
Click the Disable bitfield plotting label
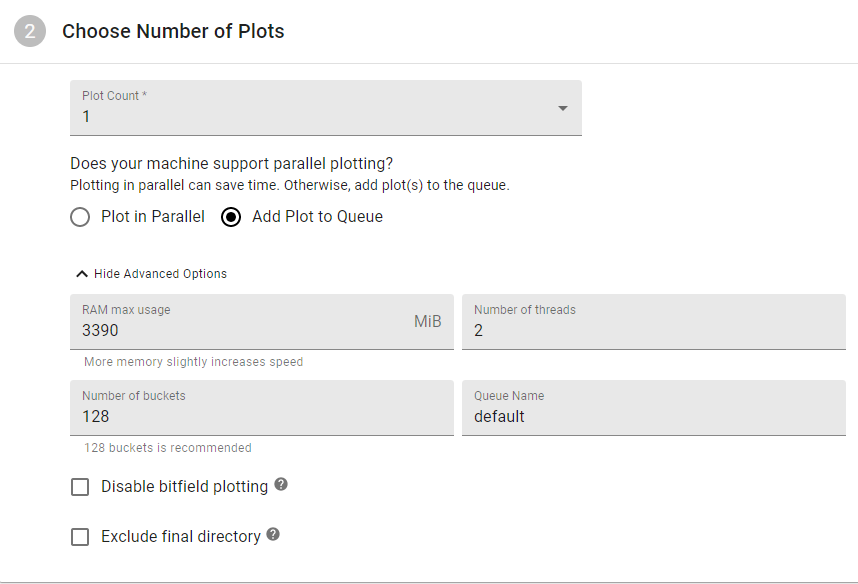coord(184,487)
